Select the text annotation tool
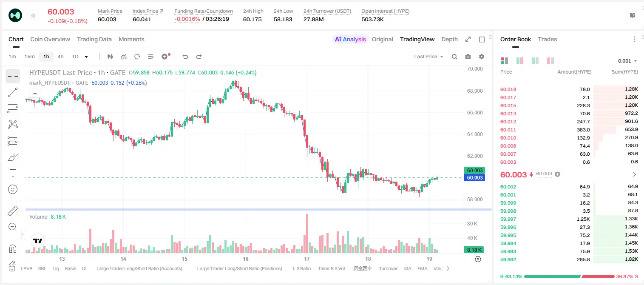The height and width of the screenshot is (285, 644). (x=13, y=173)
